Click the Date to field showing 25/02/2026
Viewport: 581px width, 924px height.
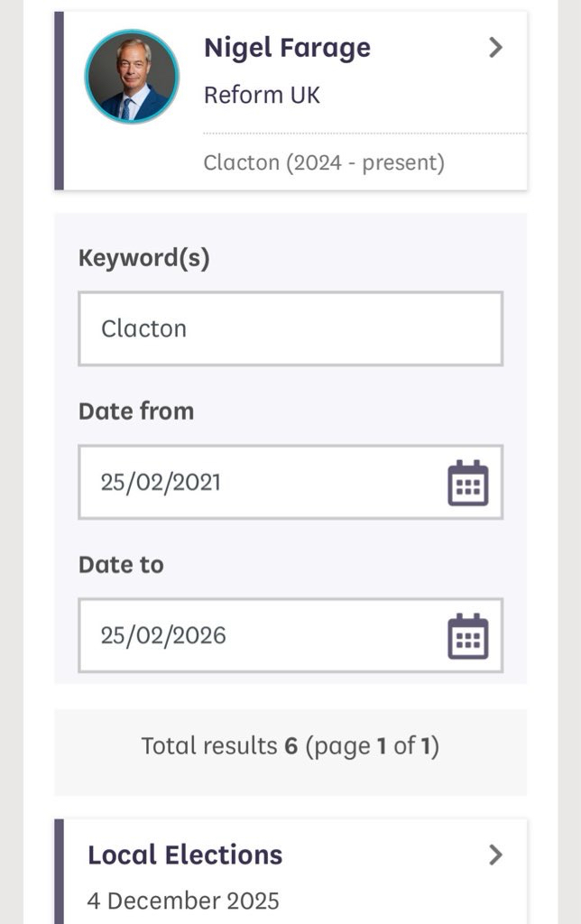tap(262, 636)
